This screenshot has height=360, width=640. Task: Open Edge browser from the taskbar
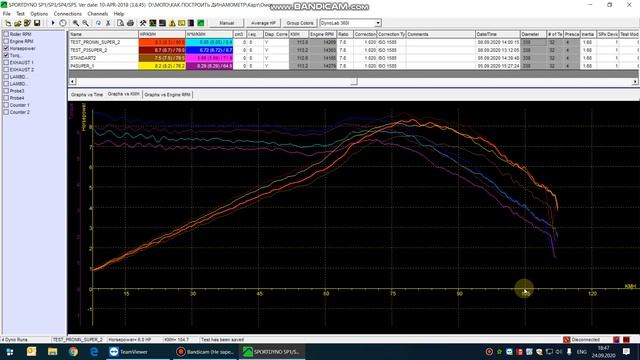click(94, 351)
